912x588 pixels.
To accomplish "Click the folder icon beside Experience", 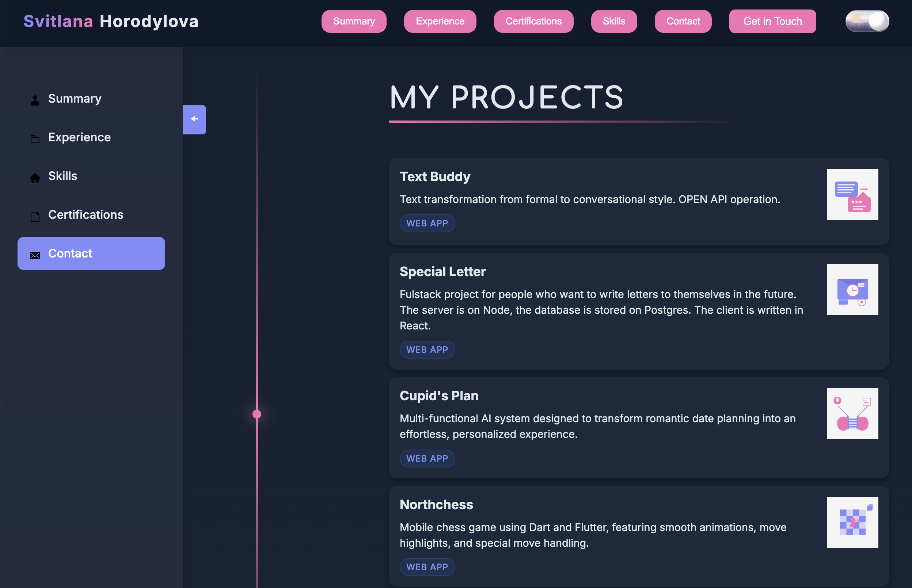I will [x=35, y=139].
